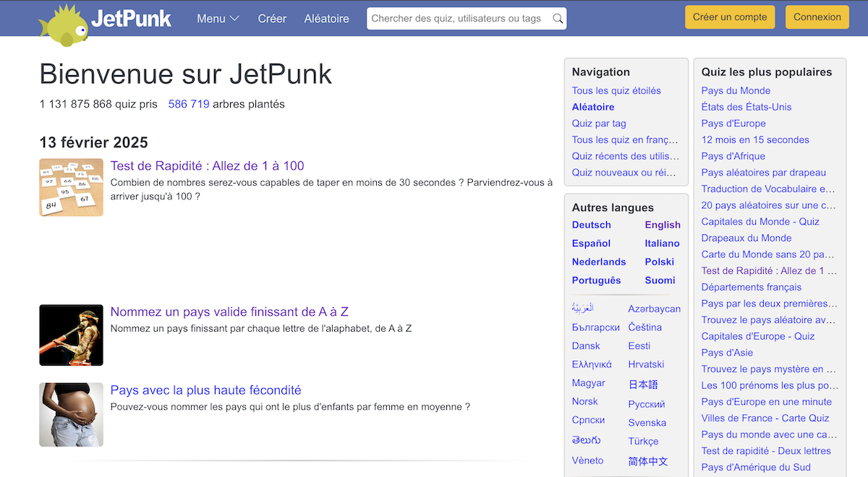Open Pays d'Europe en une minute
868x477 pixels.
click(x=767, y=402)
